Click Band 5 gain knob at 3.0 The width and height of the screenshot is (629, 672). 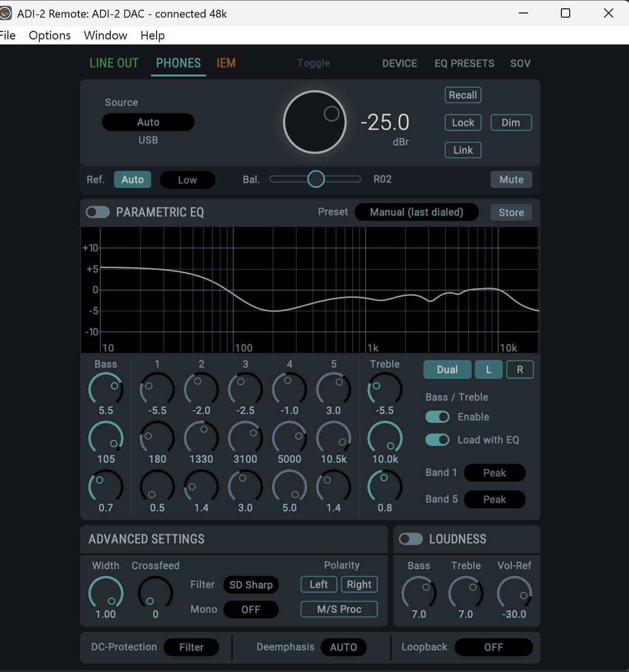coord(333,389)
